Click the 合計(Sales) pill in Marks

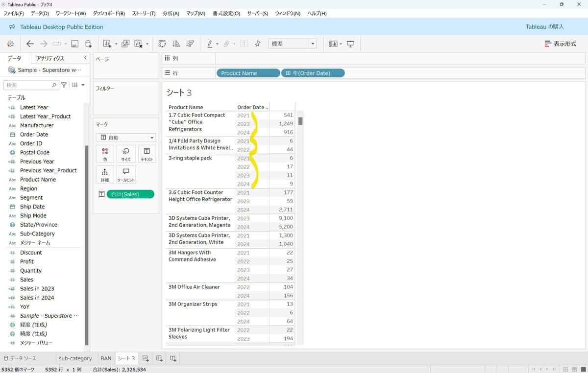pos(130,194)
